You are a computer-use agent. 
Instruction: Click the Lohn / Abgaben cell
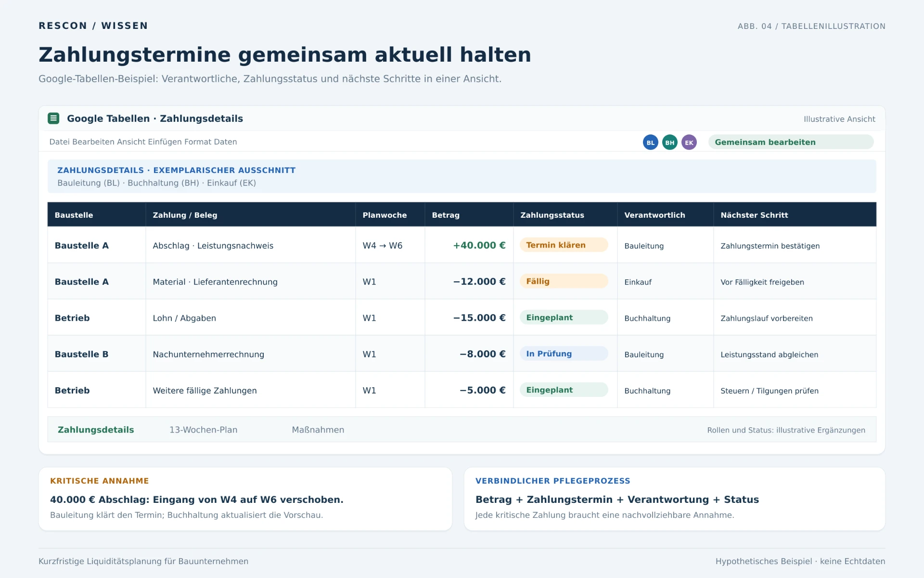point(251,317)
